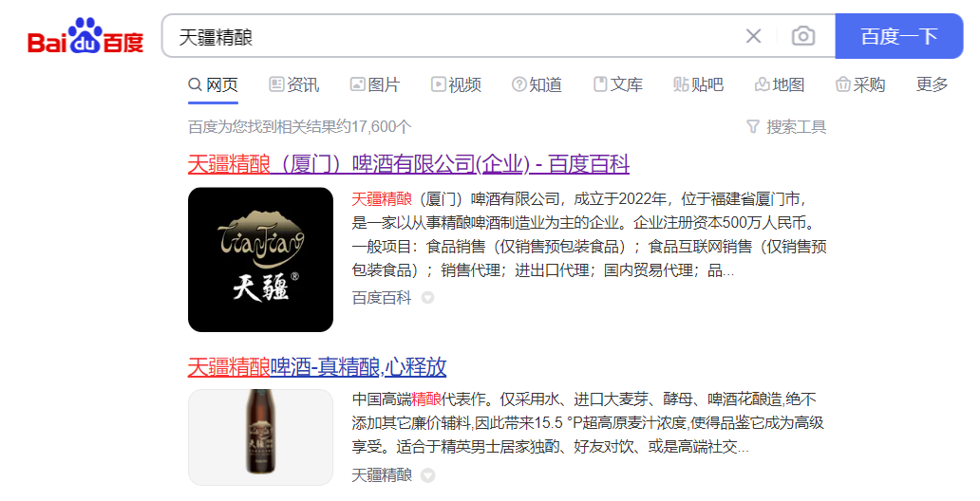Open the 视频 tab
The image size is (980, 501).
(456, 84)
